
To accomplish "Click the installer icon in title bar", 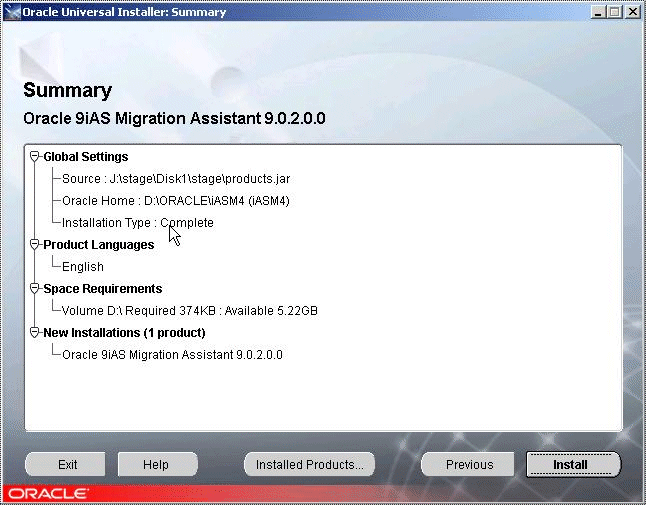I will pyautogui.click(x=12, y=12).
